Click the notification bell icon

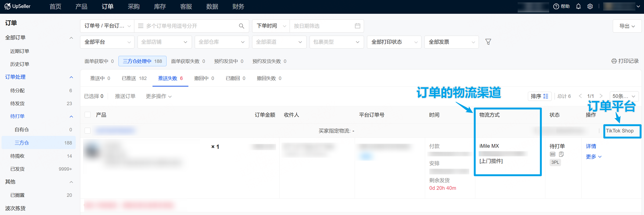[x=578, y=6]
